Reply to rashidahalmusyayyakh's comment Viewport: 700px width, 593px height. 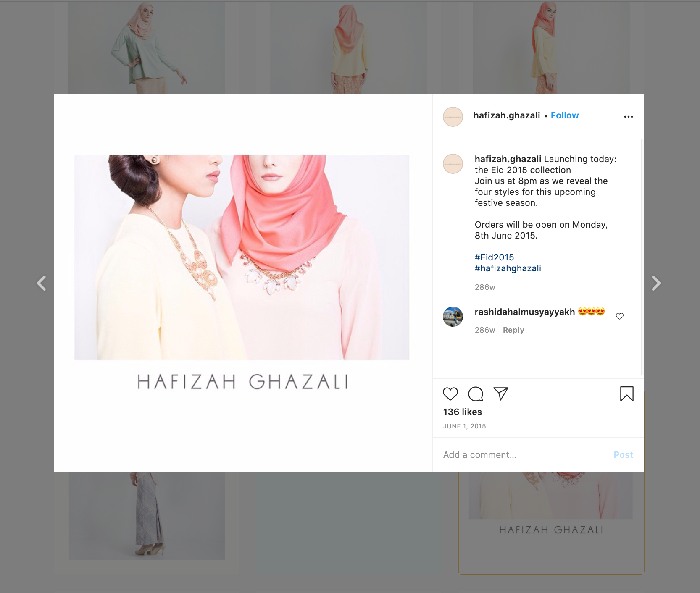(x=513, y=330)
